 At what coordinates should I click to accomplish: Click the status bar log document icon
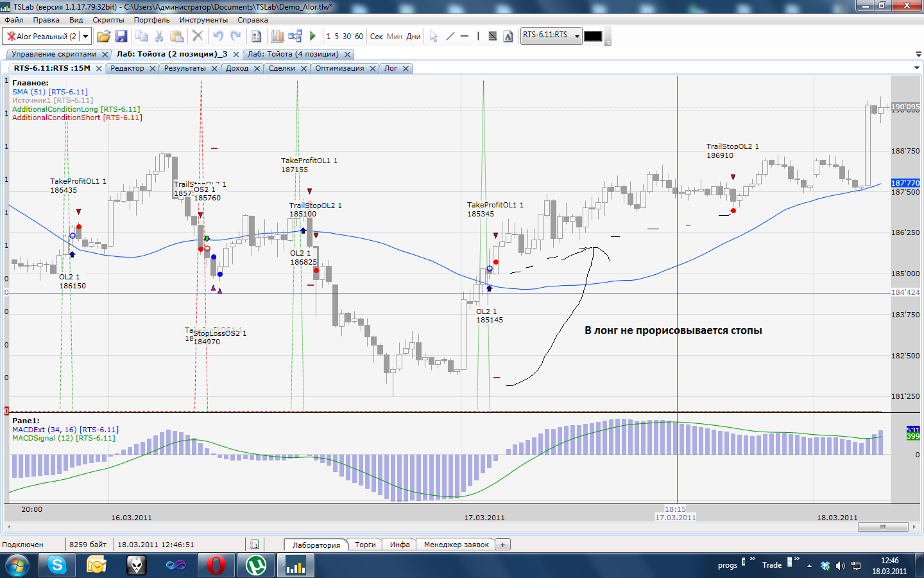point(254,545)
